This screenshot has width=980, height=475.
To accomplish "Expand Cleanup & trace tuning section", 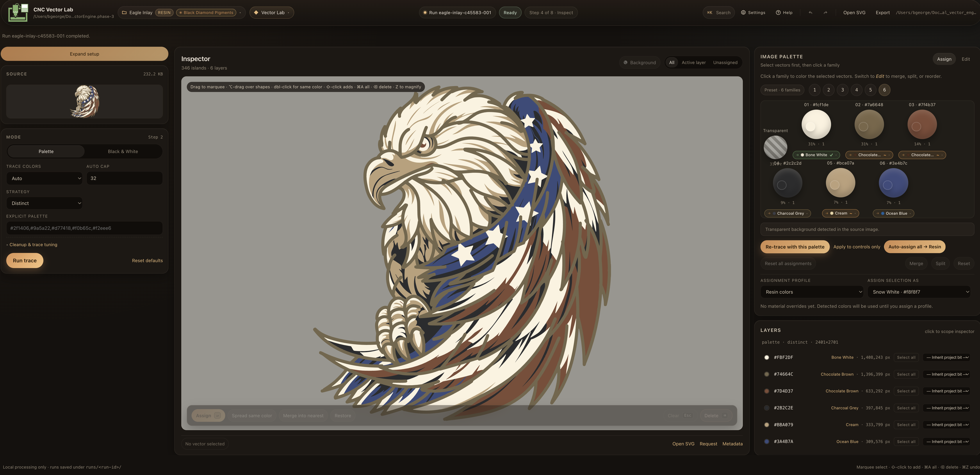I will point(32,245).
